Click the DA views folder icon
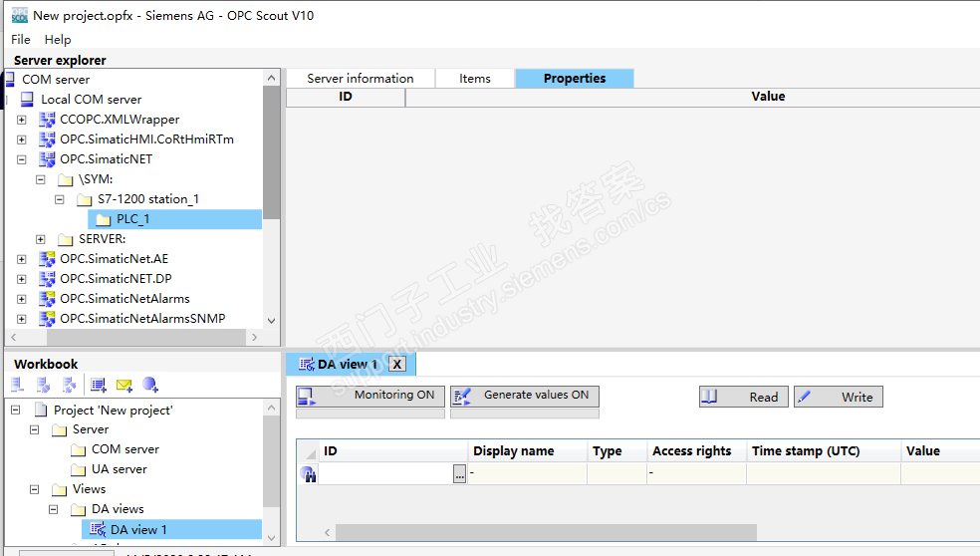The width and height of the screenshot is (980, 556). pyautogui.click(x=78, y=510)
